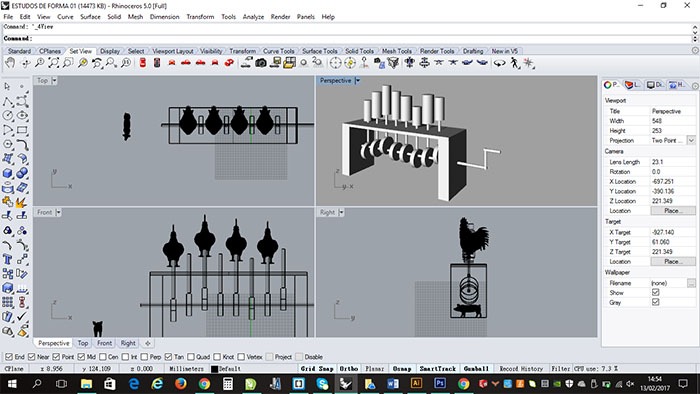Uncheck the Wallpaper Show checkbox
The image size is (700, 394).
click(x=655, y=293)
